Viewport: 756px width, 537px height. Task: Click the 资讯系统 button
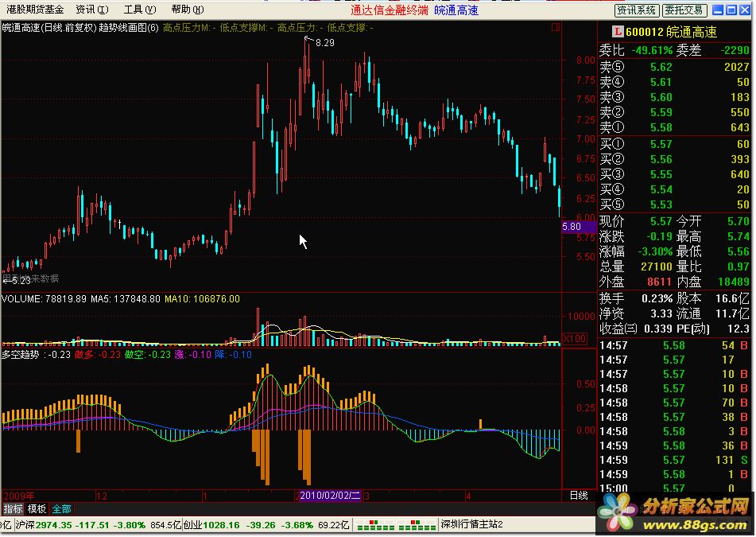point(637,10)
